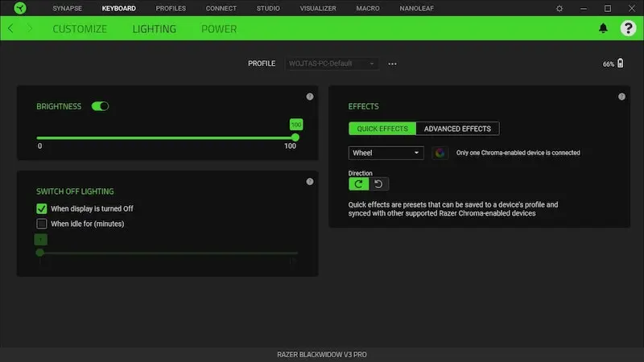The image size is (644, 362).
Task: Open the profile three-dot options menu
Action: coord(392,64)
